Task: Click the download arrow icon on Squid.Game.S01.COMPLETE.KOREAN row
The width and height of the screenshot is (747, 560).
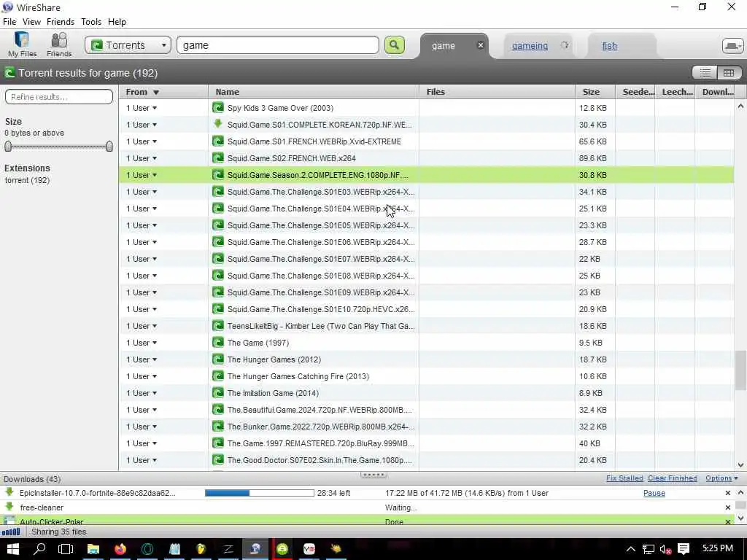Action: (x=218, y=124)
